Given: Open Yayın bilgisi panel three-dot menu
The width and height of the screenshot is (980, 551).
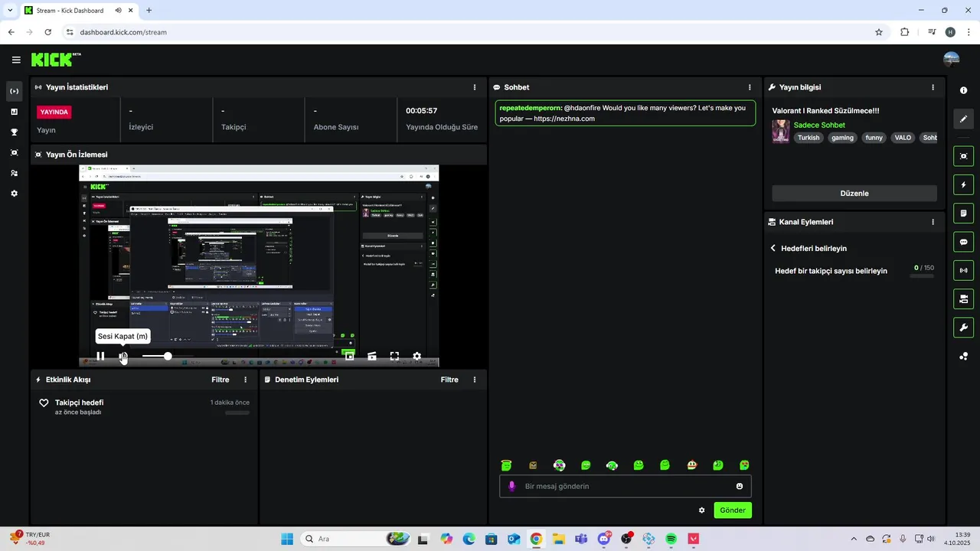Looking at the screenshot, I should click(933, 87).
